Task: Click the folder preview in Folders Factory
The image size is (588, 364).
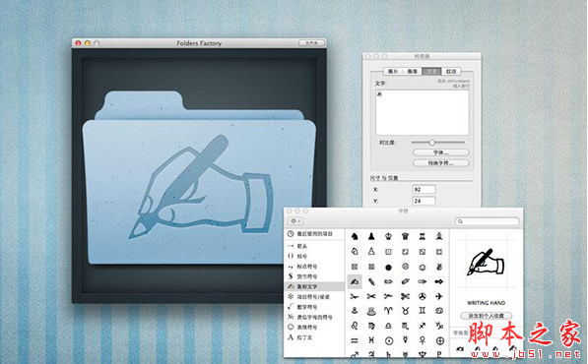Action: point(199,177)
